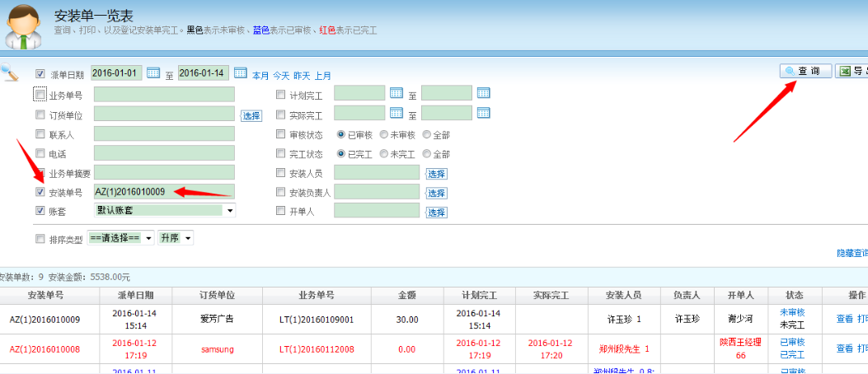Click the 查询 search button
868x374 pixels.
(x=805, y=72)
